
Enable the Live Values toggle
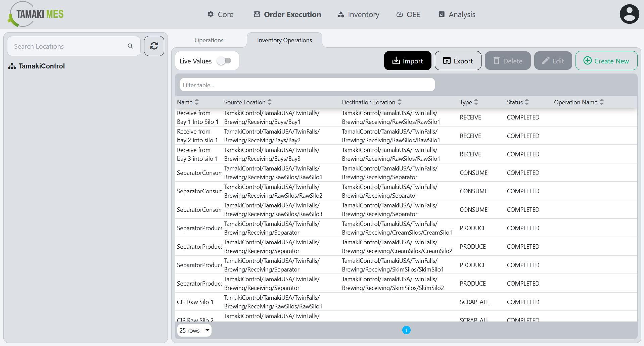tap(225, 61)
